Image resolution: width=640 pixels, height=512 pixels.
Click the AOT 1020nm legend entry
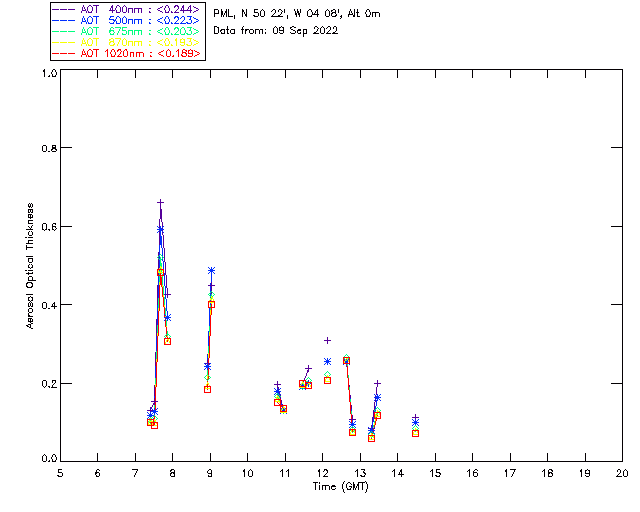(126, 53)
